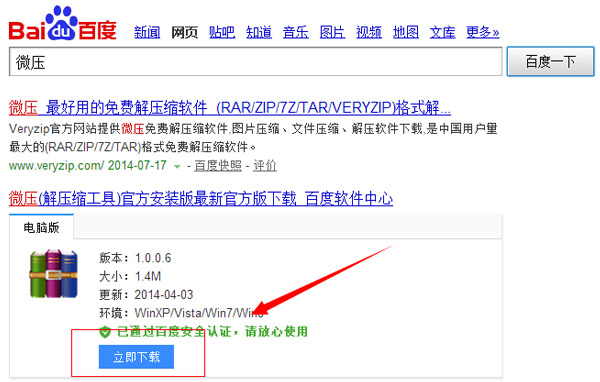Screen dimensions: 600x382
Task: Click the 环境: WinXP/Vista/Win7 text
Action: pyautogui.click(x=181, y=313)
